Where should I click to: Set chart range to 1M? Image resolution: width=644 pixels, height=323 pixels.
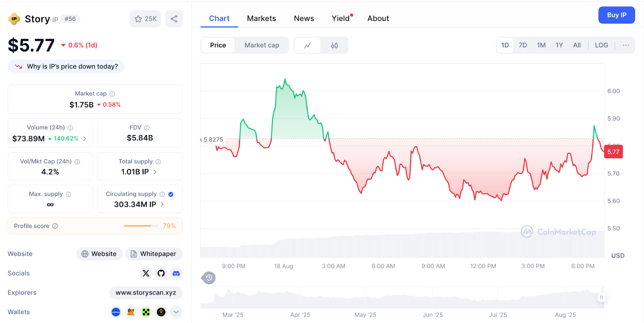[541, 45]
